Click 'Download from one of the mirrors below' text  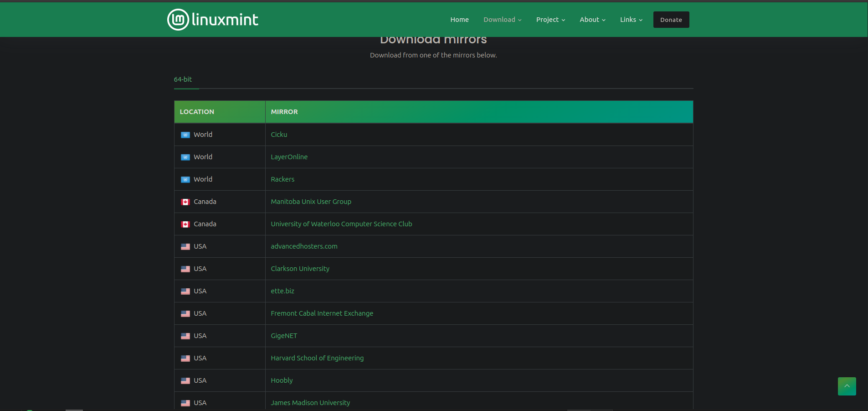point(433,55)
